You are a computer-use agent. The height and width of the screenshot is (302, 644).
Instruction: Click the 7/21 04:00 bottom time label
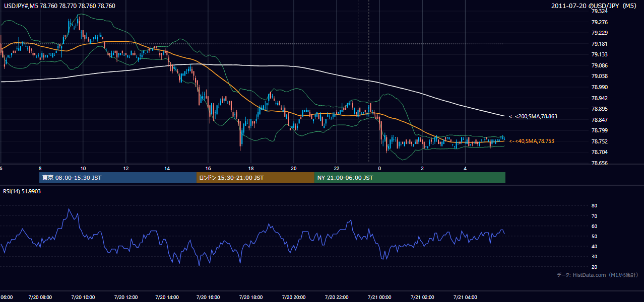tap(465, 297)
